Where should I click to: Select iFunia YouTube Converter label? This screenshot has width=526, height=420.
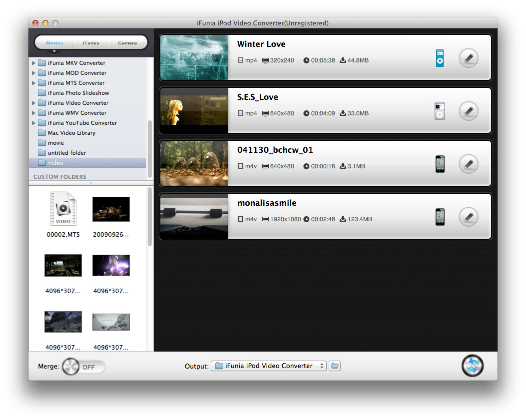82,123
